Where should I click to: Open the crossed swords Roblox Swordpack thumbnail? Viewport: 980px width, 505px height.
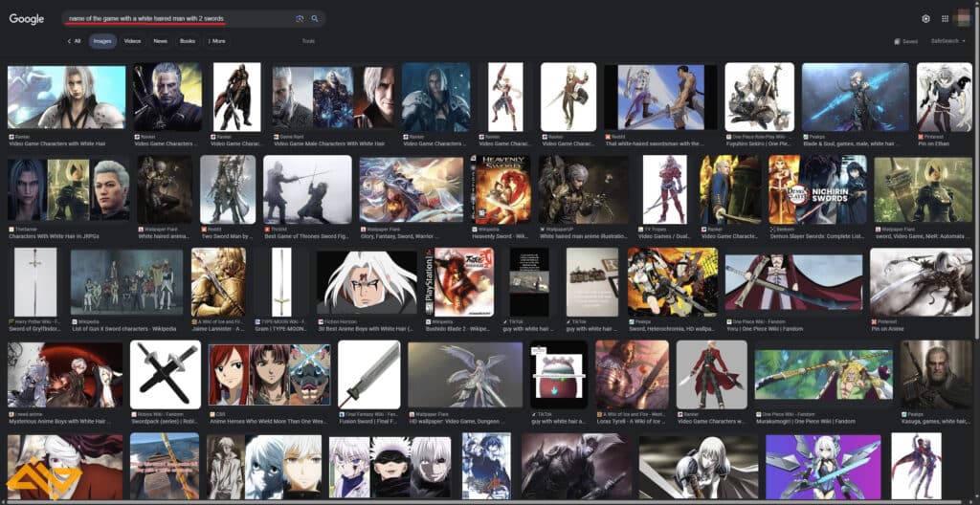(x=166, y=374)
